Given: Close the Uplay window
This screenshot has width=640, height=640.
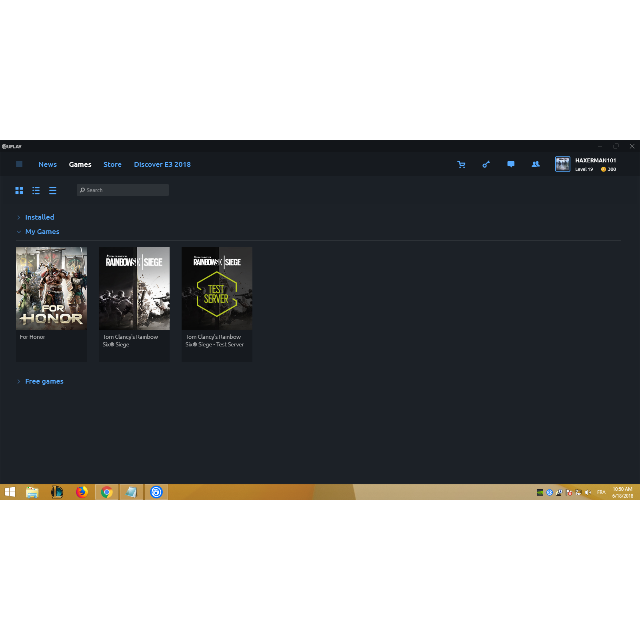Looking at the screenshot, I should [632, 146].
